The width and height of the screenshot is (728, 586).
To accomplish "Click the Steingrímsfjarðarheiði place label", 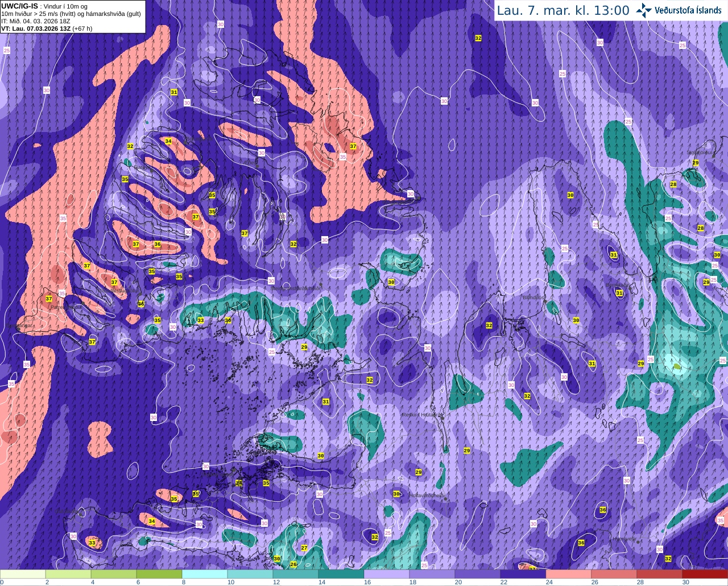I will [295, 288].
